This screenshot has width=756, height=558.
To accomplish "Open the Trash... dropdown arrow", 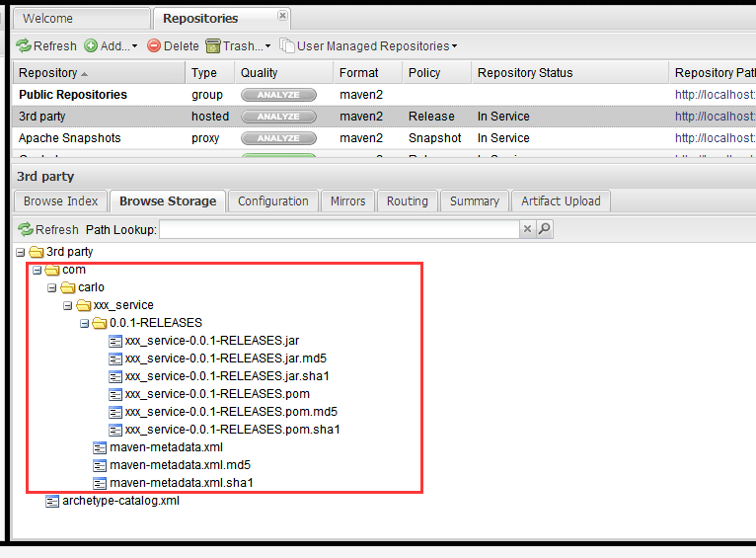I will (x=268, y=46).
